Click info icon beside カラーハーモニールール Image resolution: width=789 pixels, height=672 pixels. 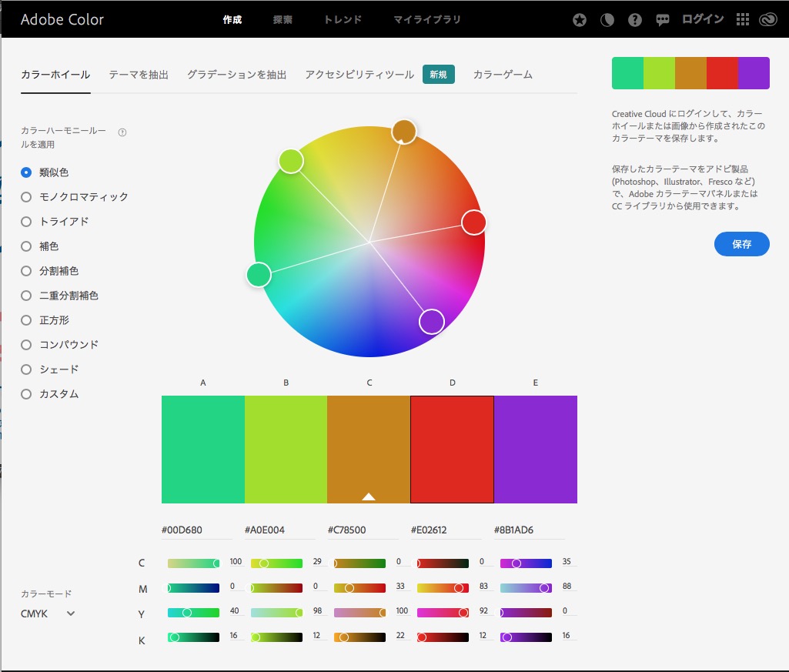pos(122,132)
